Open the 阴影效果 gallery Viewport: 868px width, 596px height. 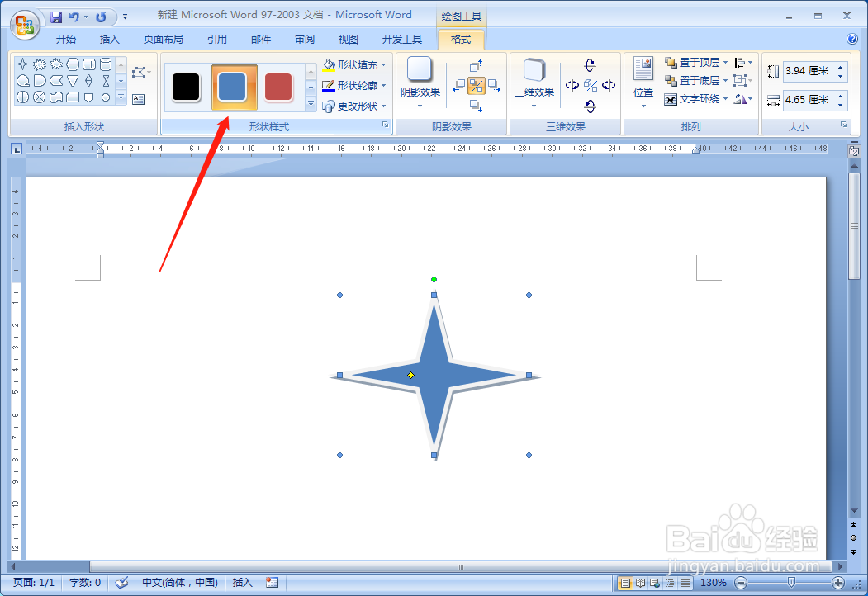coord(420,83)
